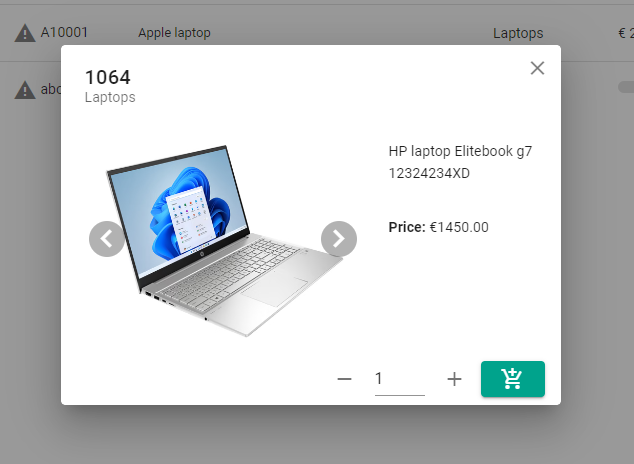Screen dimensions: 634x464
Task: Increase quantity with the plus icon
Action: pos(454,379)
